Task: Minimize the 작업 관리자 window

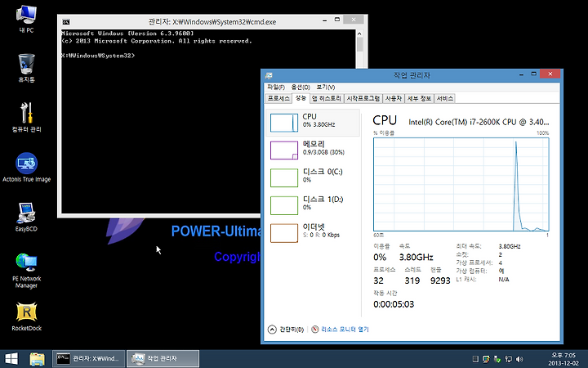Action: 522,74
